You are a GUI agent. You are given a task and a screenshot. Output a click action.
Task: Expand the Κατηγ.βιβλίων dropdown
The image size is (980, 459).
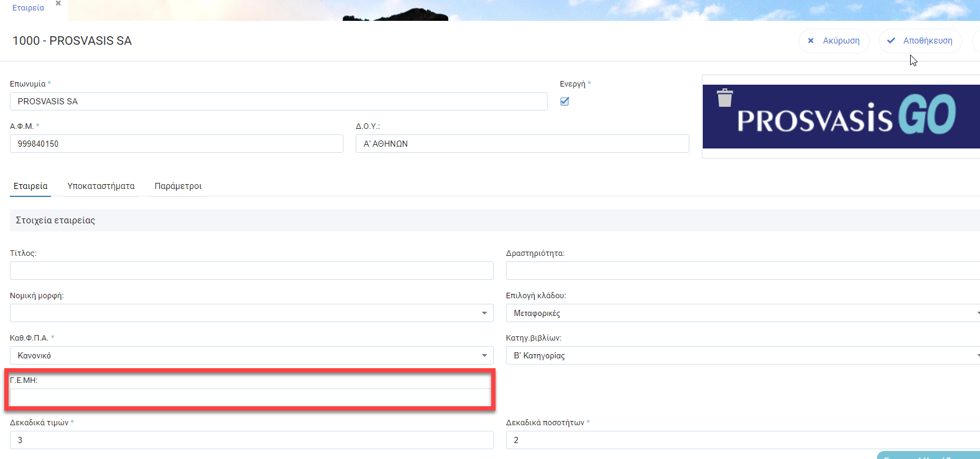(x=742, y=355)
